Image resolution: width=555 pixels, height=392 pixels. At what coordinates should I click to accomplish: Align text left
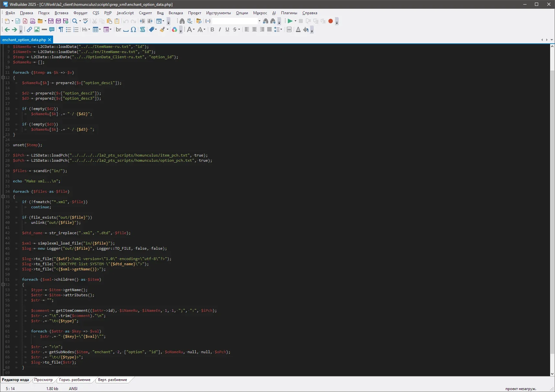point(247,30)
